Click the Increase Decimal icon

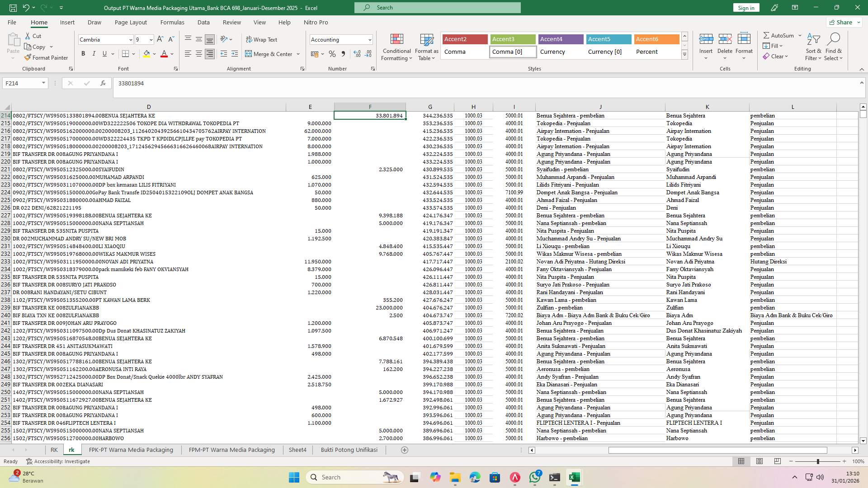(x=357, y=54)
